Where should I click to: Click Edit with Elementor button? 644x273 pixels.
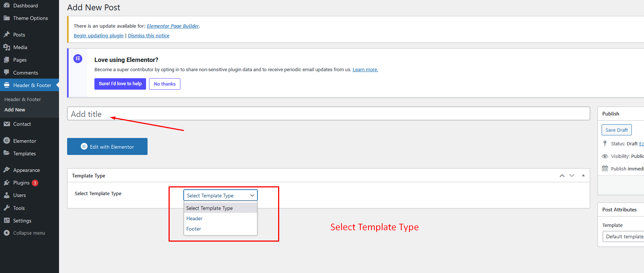pos(107,146)
